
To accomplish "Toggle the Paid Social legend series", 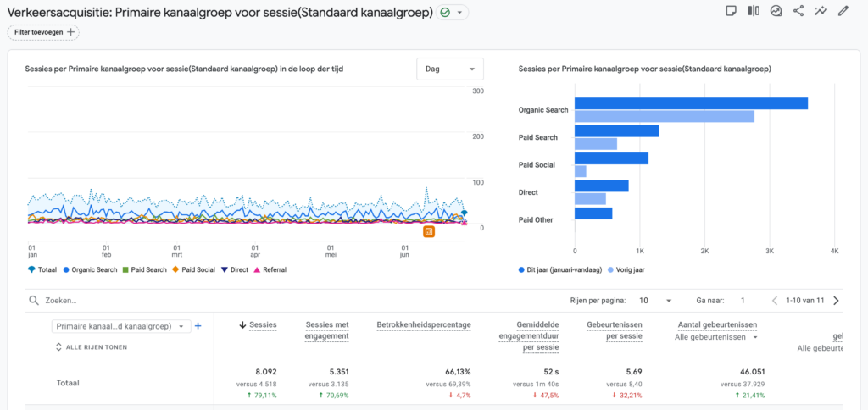I will pos(194,270).
